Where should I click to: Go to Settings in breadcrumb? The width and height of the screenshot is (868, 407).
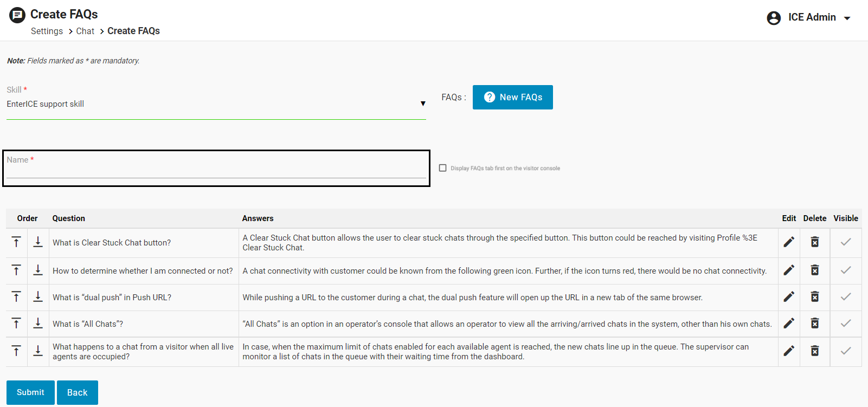point(47,31)
